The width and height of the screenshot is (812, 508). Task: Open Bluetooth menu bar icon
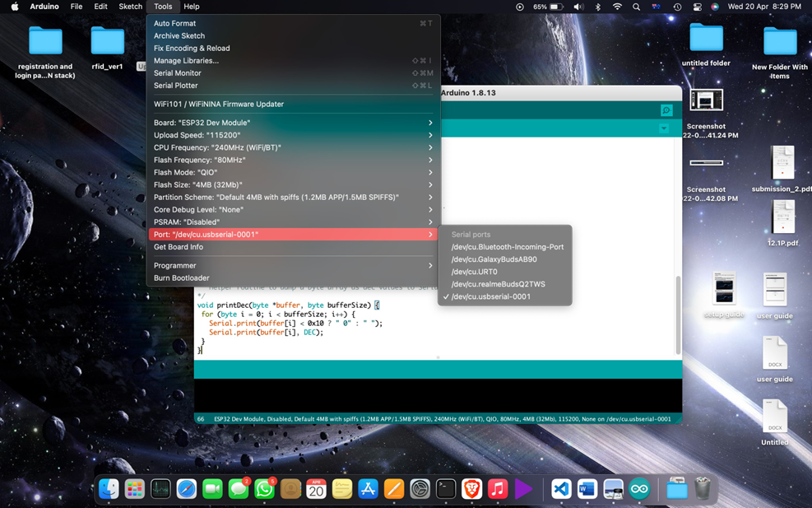point(597,7)
